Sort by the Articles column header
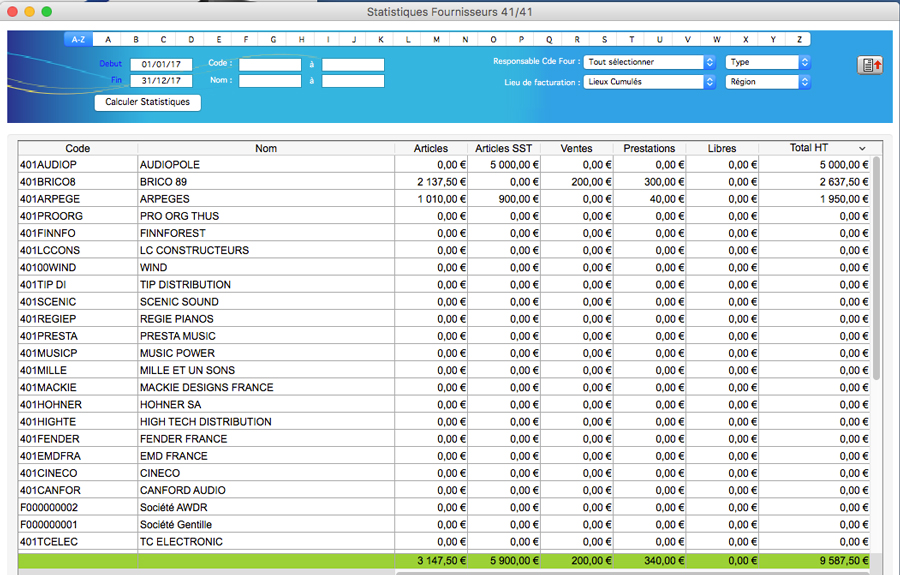The image size is (900, 575). (x=431, y=148)
